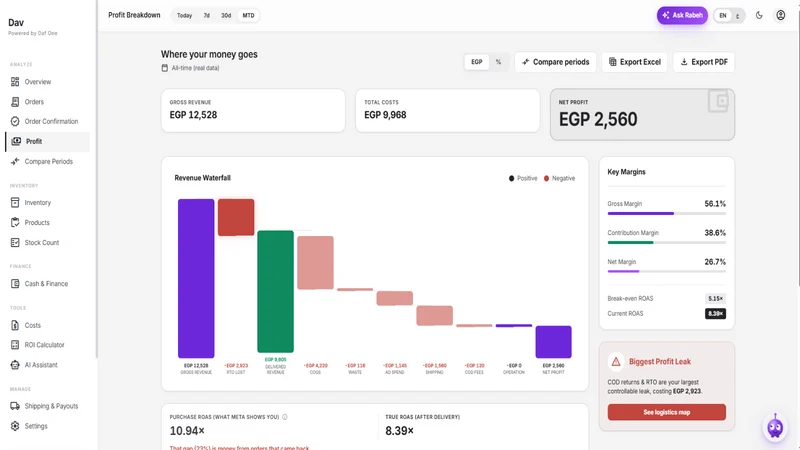Click the warning triangle in Biggest Profit Leak
Screen dimensions: 800x450
tap(616, 362)
